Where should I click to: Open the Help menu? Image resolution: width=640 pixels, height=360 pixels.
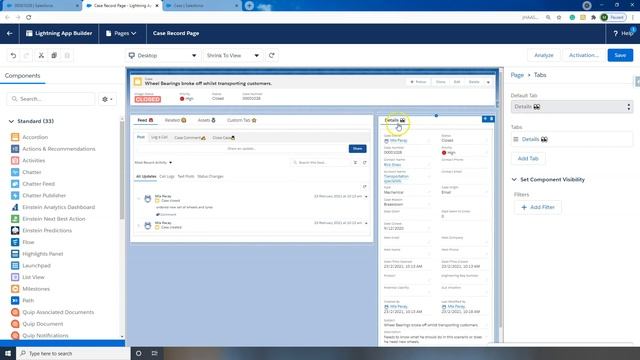(622, 33)
